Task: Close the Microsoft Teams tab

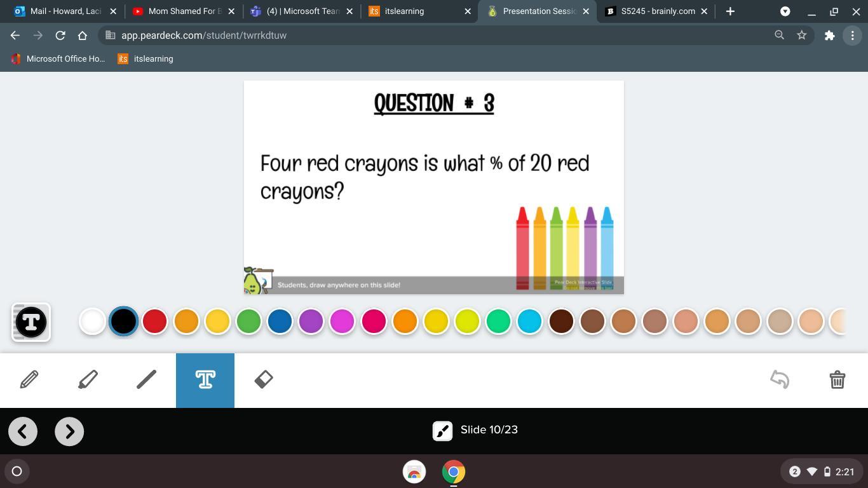Action: tap(349, 11)
